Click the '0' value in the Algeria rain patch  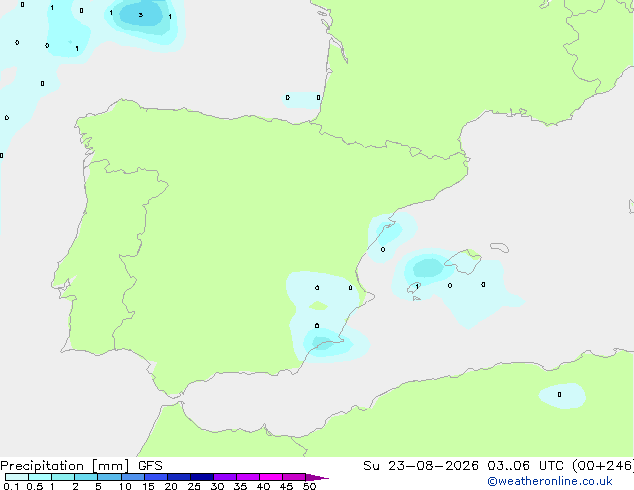click(x=559, y=395)
